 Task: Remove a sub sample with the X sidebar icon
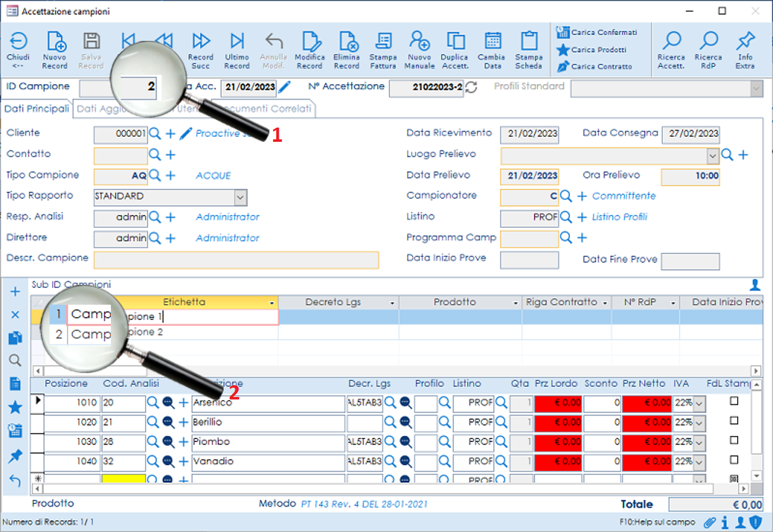[15, 315]
